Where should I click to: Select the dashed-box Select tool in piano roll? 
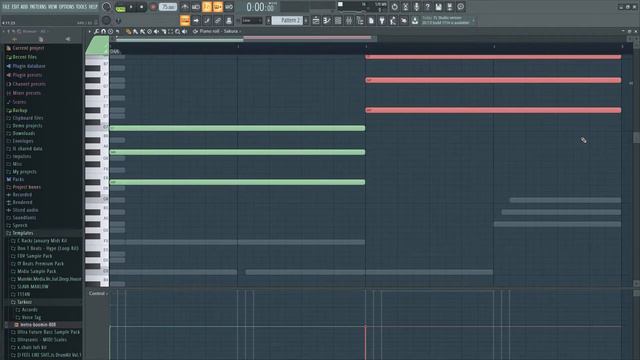coord(170,31)
